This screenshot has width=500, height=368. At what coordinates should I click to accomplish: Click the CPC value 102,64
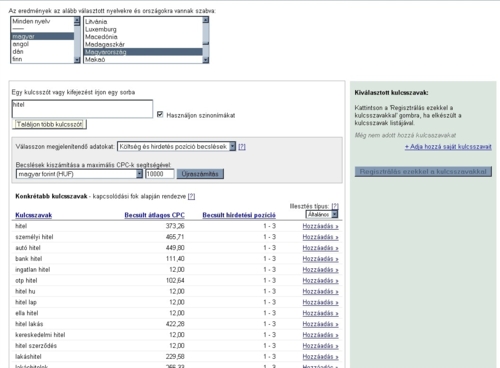point(175,280)
